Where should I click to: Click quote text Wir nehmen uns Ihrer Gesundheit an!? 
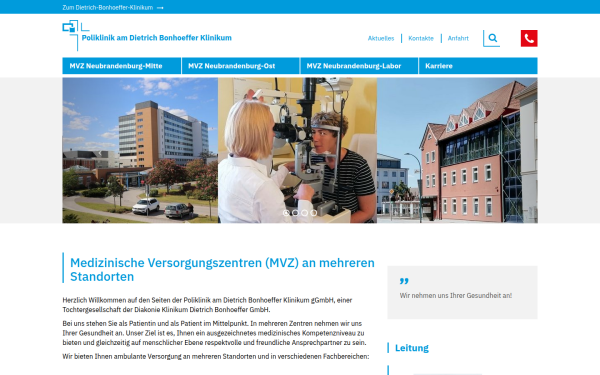(456, 295)
